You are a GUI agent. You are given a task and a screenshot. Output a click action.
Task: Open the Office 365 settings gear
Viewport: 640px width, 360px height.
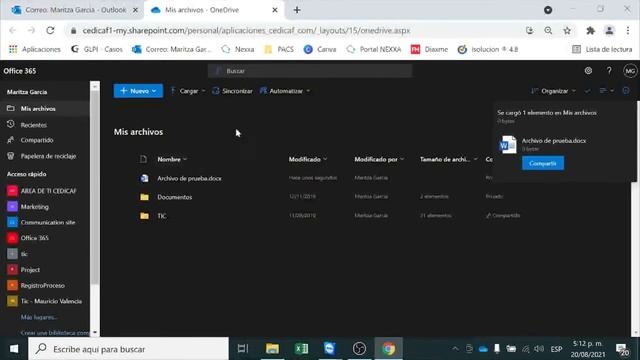pos(588,71)
